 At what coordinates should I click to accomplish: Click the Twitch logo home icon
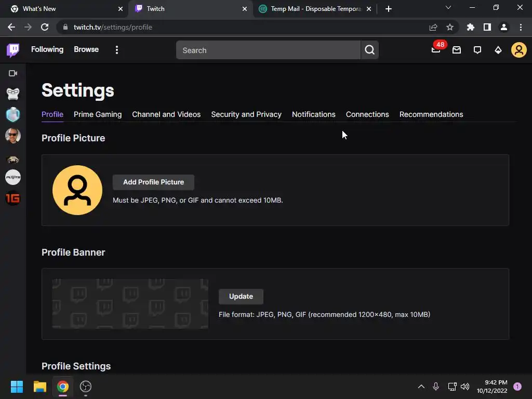[13, 50]
